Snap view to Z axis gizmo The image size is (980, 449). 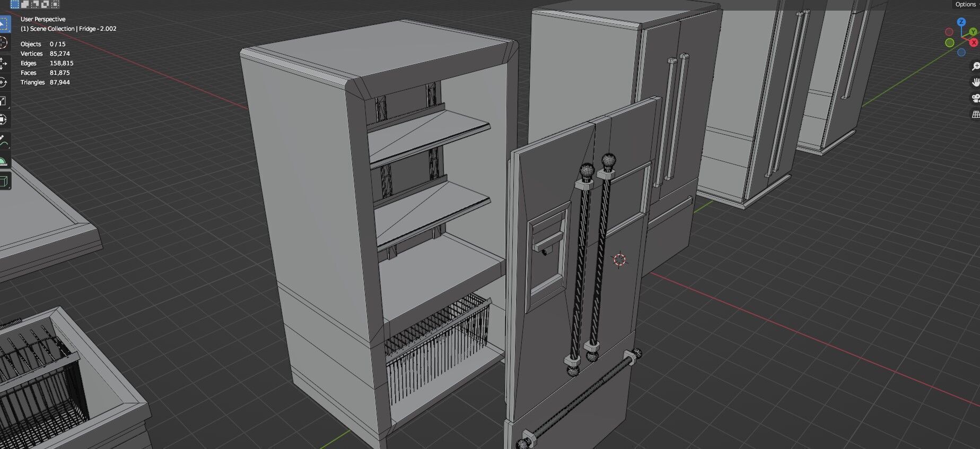[961, 22]
